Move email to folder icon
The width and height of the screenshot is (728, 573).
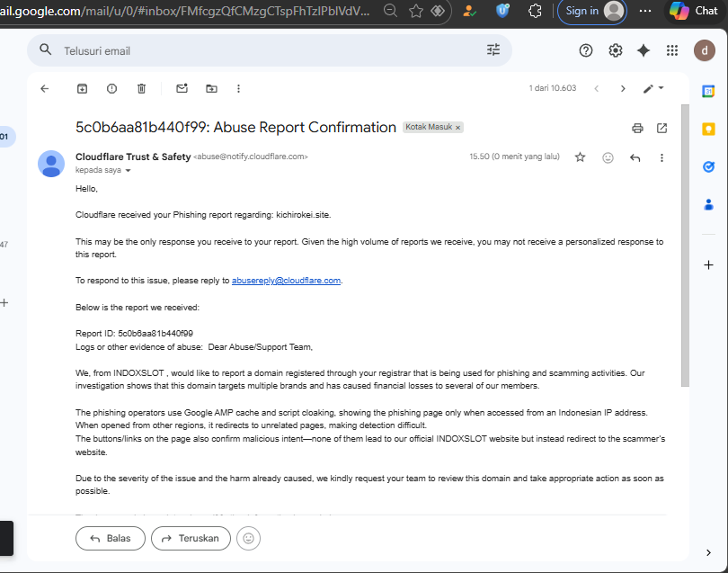212,88
